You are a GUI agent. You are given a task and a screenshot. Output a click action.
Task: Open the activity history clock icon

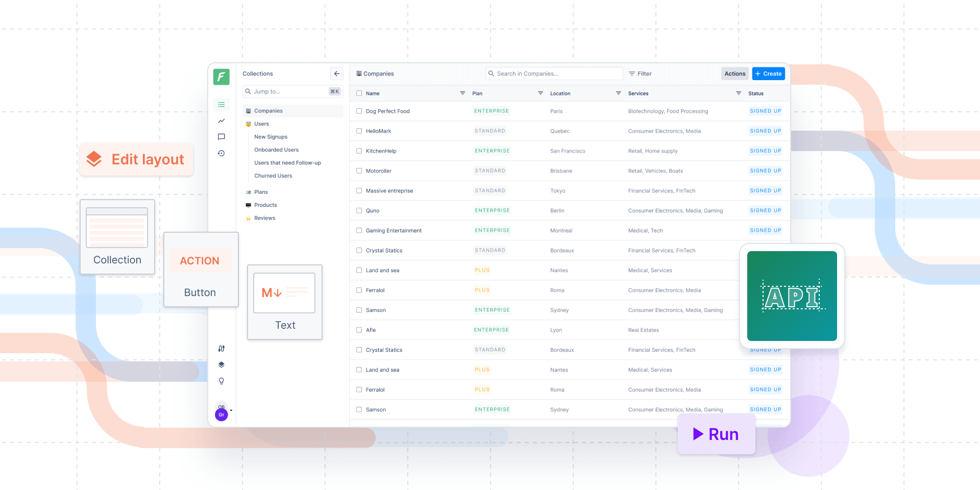pyautogui.click(x=221, y=153)
